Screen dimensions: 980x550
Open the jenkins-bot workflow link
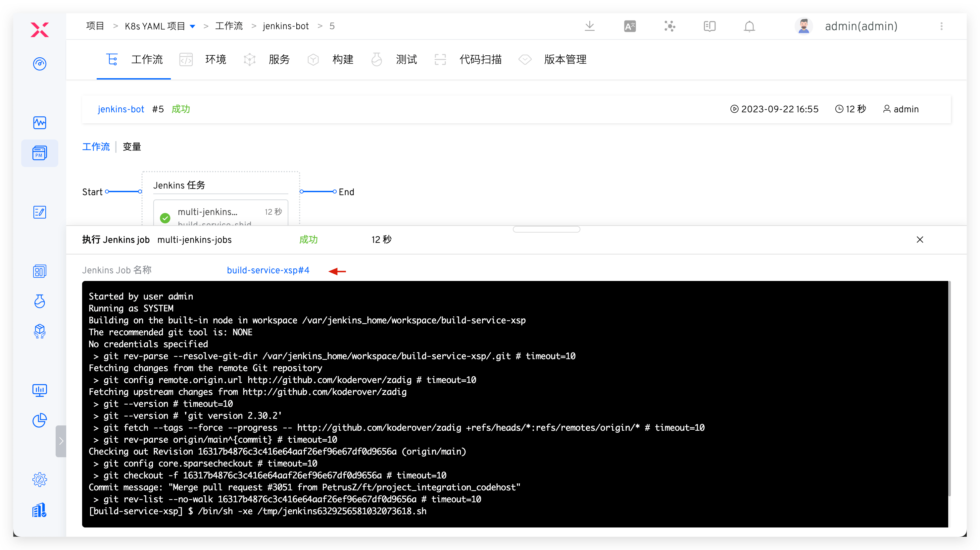coord(121,109)
